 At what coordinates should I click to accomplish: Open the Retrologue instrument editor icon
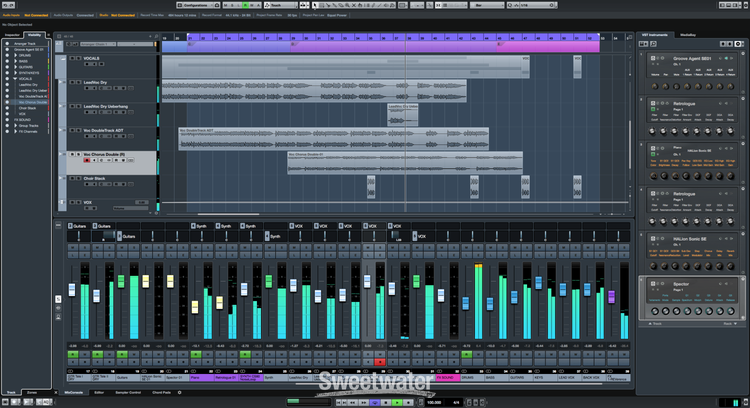click(653, 103)
